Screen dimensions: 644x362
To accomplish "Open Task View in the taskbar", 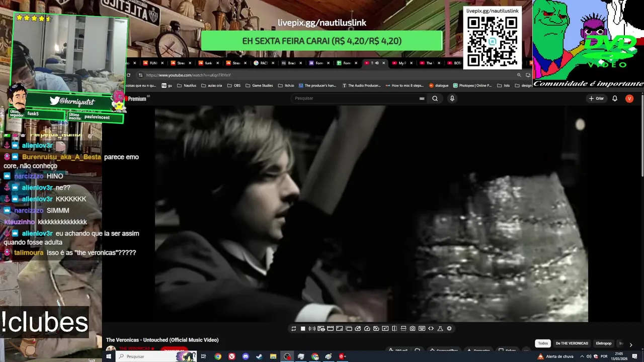I will [x=204, y=356].
